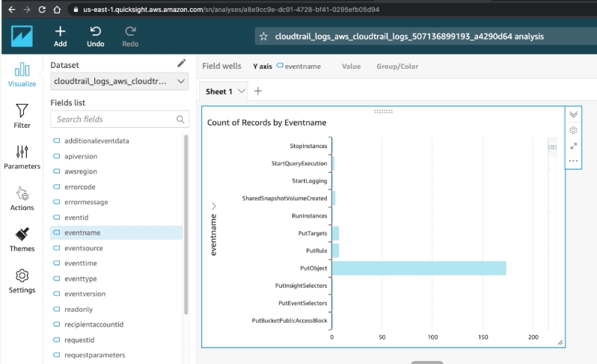Collapse the visual on-chart menu chevron
Viewport: 597px width, 364px height.
(x=573, y=114)
